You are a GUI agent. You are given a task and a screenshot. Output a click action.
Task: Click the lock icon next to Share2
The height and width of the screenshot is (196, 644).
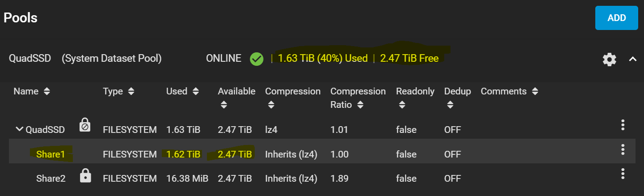coord(85,176)
